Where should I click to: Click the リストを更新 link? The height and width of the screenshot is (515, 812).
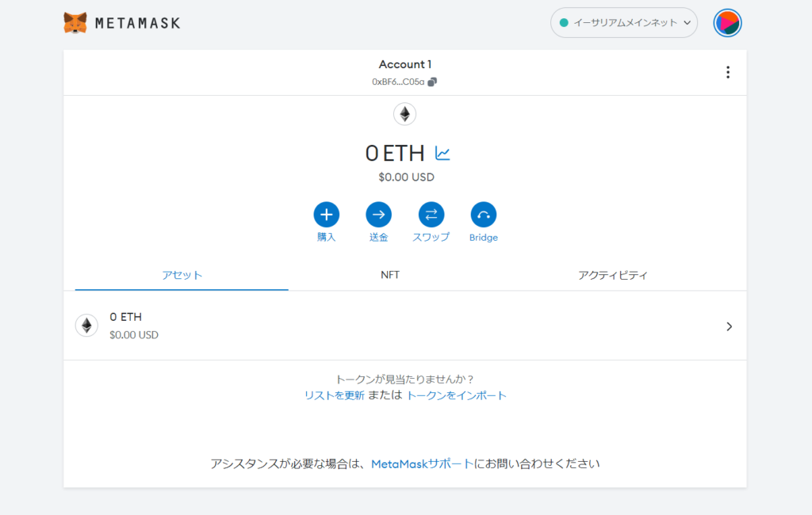click(x=335, y=395)
